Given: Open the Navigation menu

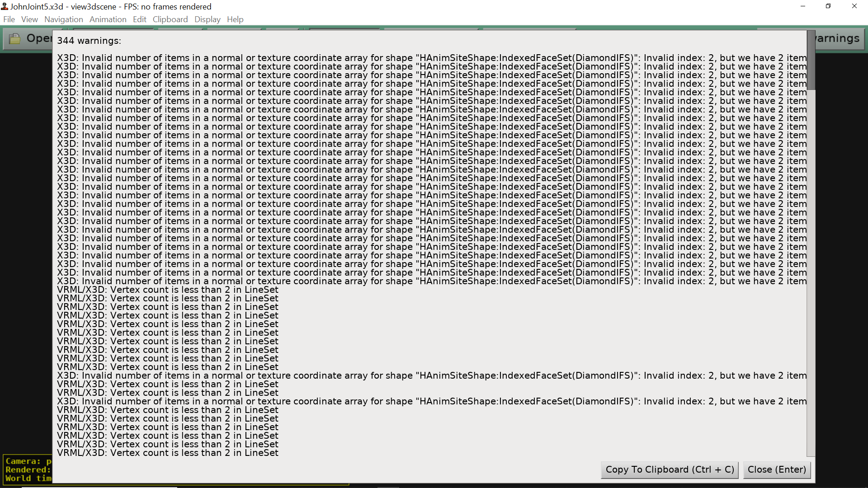Looking at the screenshot, I should pyautogui.click(x=64, y=19).
